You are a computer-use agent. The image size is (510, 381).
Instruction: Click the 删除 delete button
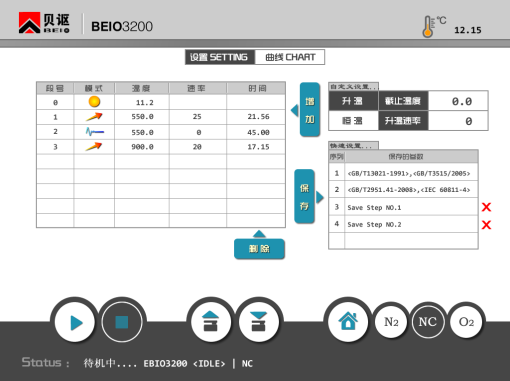259,249
